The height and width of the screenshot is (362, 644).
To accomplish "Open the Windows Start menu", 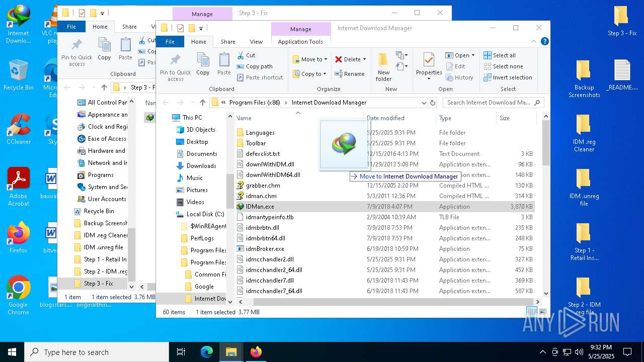I will tap(12, 352).
